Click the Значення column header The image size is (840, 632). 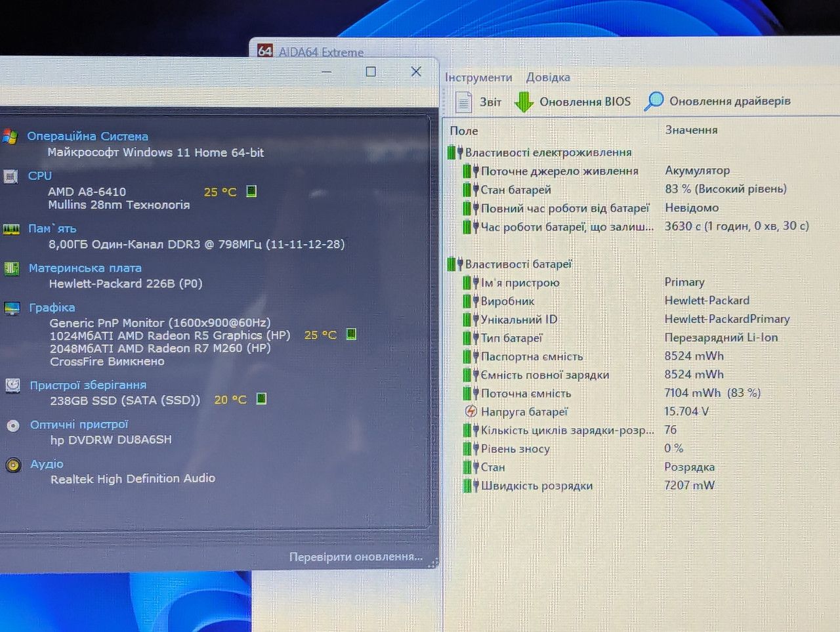coord(691,130)
